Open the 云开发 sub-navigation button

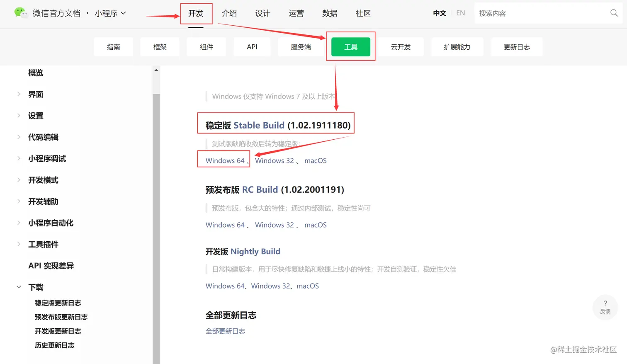(x=401, y=47)
